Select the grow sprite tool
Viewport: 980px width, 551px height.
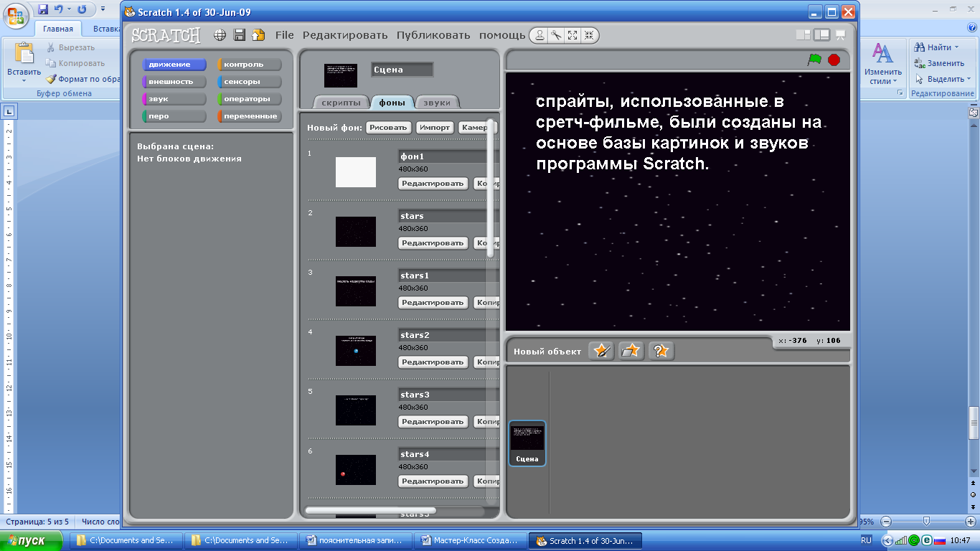coord(572,35)
